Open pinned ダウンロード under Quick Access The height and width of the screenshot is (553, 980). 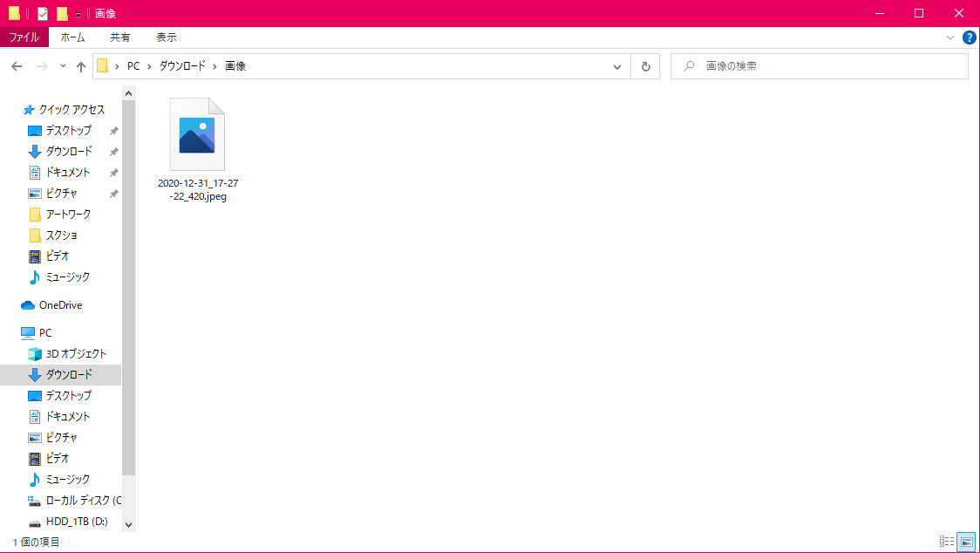[69, 152]
